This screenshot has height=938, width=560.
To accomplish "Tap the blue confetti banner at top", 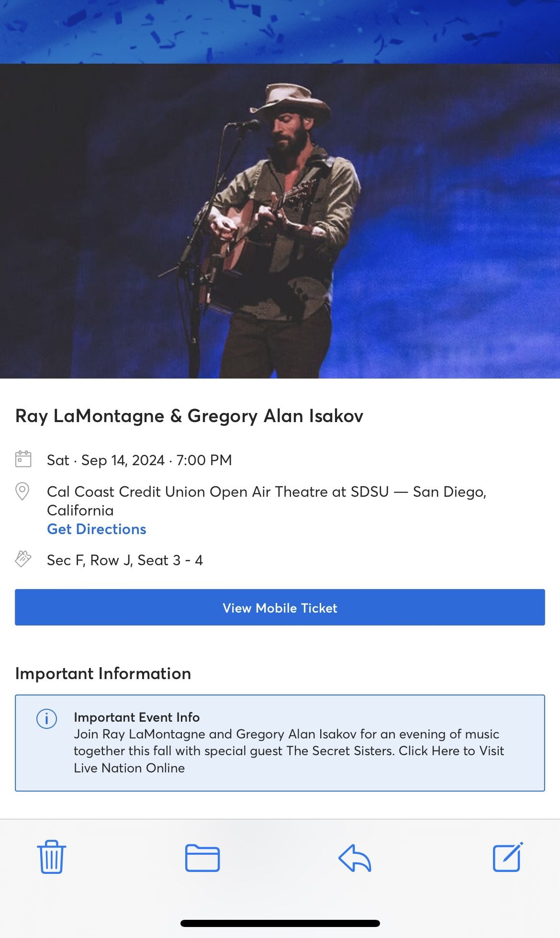I will 280,30.
